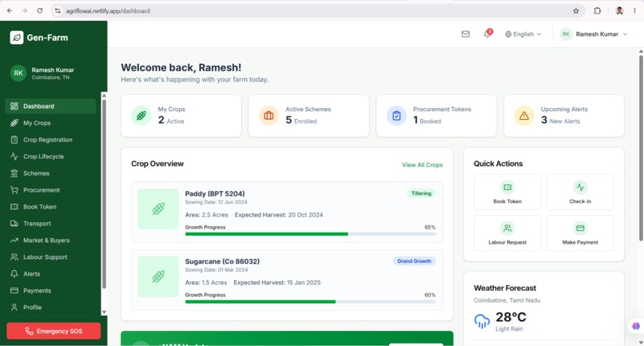Image resolution: width=644 pixels, height=346 pixels.
Task: Click the sidebar scroll down arrow
Action: click(104, 312)
